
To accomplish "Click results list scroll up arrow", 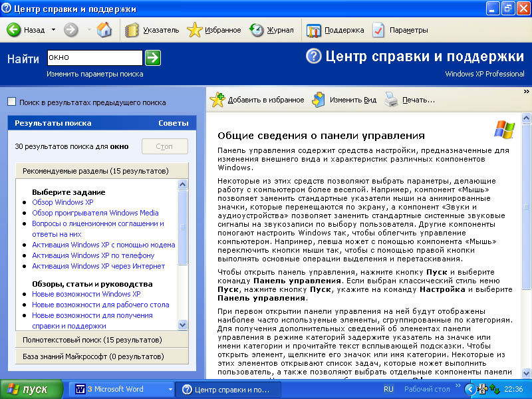I will (182, 185).
